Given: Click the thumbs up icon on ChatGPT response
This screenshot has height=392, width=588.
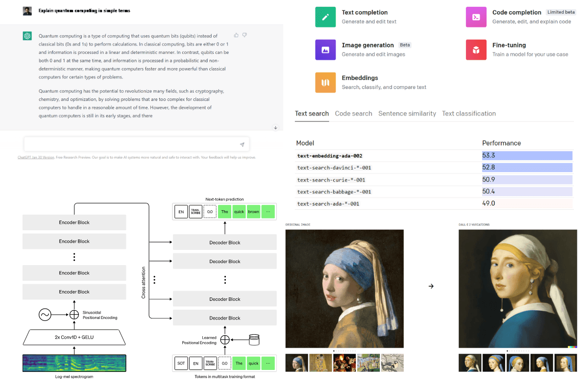Looking at the screenshot, I should [236, 35].
